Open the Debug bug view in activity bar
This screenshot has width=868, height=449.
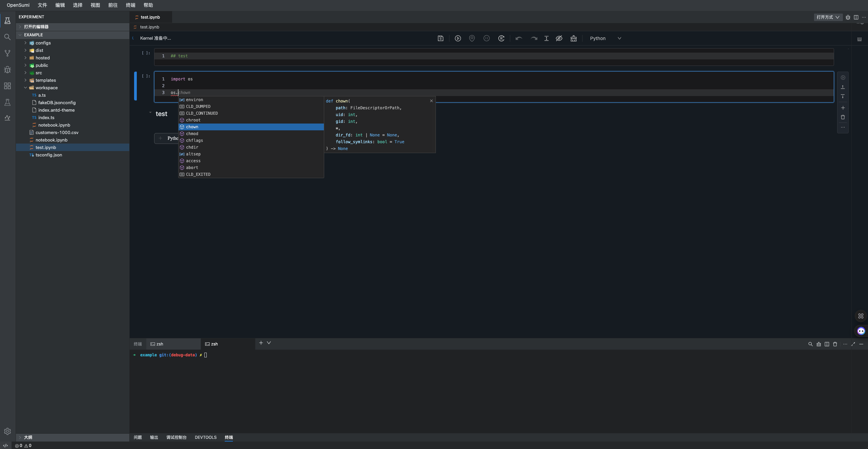tap(7, 70)
